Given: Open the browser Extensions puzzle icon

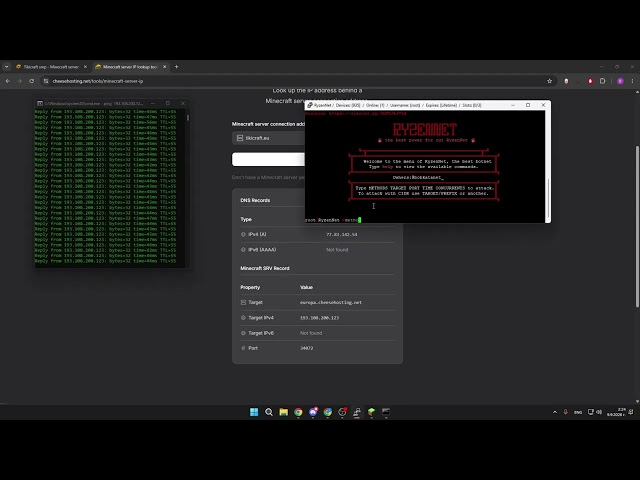Looking at the screenshot, I should click(602, 81).
